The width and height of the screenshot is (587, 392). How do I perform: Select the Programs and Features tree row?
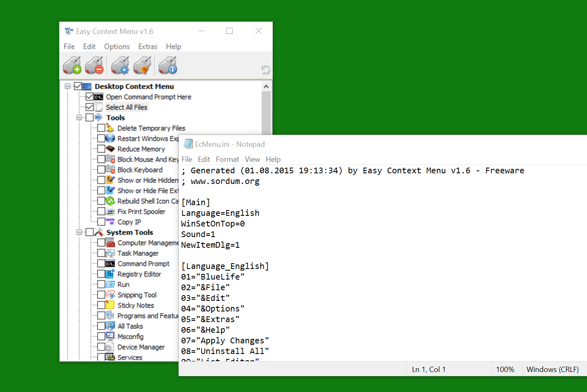click(148, 316)
